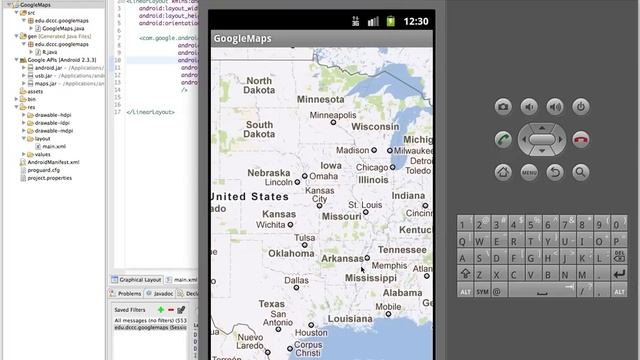Click the emulator home button
Screen dimensions: 640x360
coord(503,172)
